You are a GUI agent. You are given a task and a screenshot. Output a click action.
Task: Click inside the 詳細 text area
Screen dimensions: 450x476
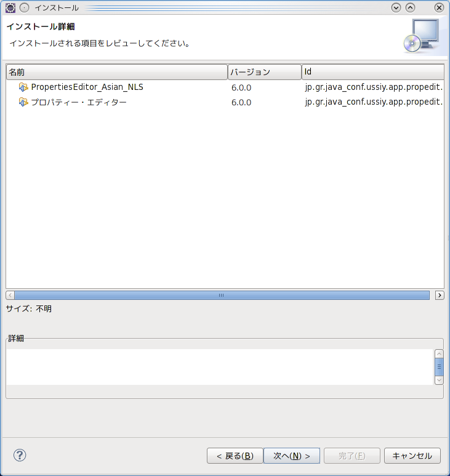point(220,367)
